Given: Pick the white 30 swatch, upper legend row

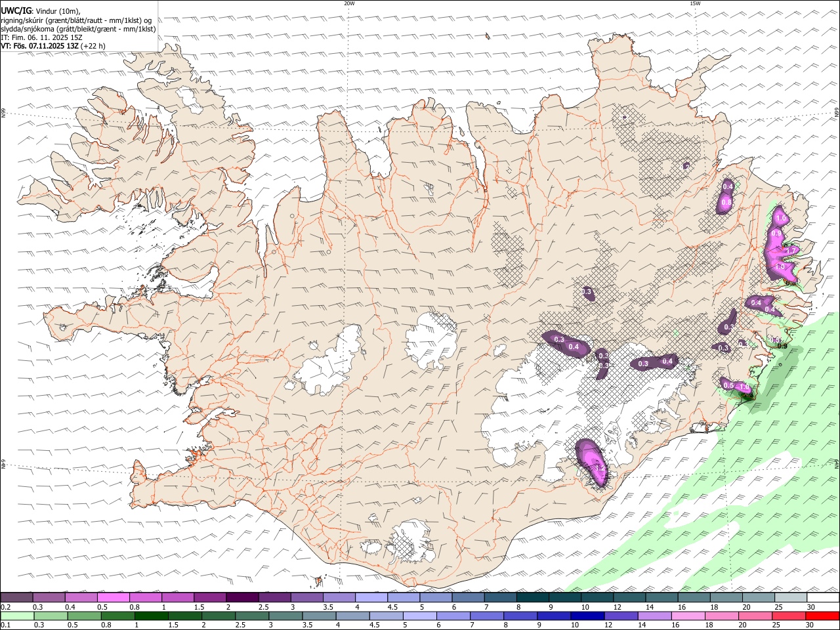Looking at the screenshot, I should 823,597.
